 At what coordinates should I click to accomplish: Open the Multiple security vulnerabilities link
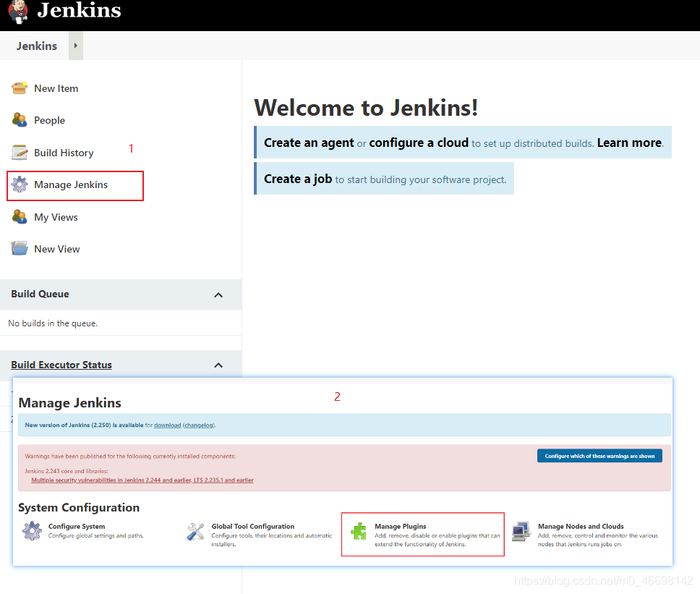(142, 480)
